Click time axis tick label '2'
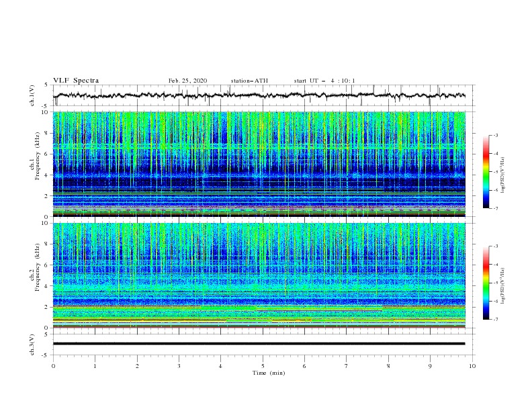532x411 pixels. tap(137, 366)
